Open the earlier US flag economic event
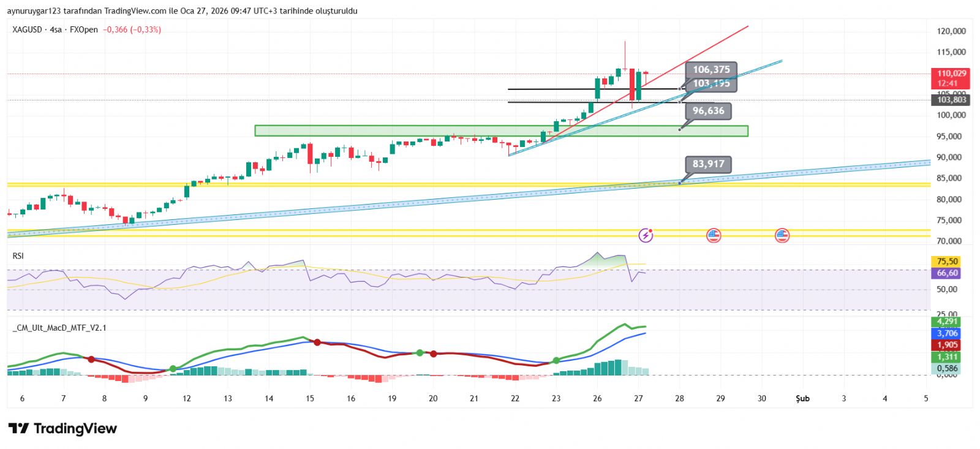 (714, 235)
